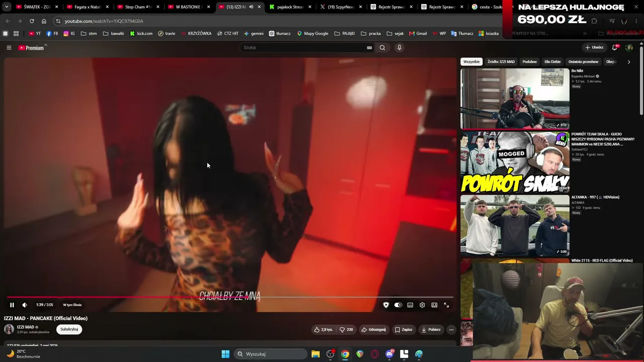Open the kawałki bookmarks folder
The height and width of the screenshot is (362, 644).
(114, 34)
